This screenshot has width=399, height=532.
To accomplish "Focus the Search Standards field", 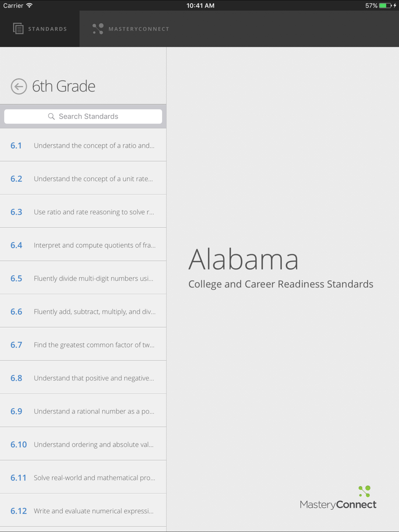I will (83, 116).
